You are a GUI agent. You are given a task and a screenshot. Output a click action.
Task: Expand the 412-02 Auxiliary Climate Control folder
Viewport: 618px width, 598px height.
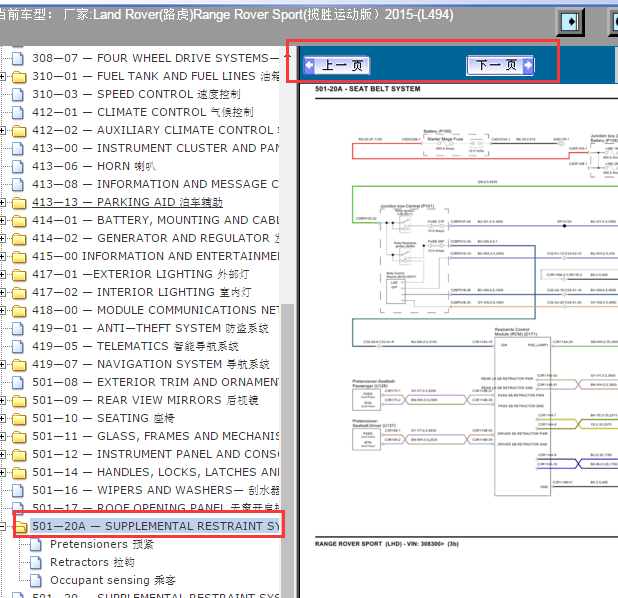pyautogui.click(x=2, y=130)
